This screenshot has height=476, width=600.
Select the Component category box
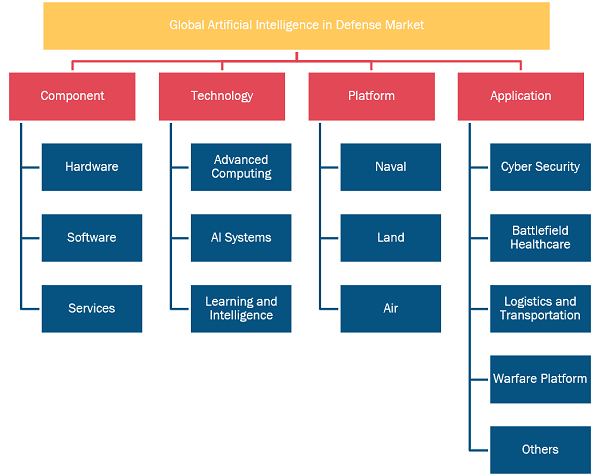click(72, 96)
